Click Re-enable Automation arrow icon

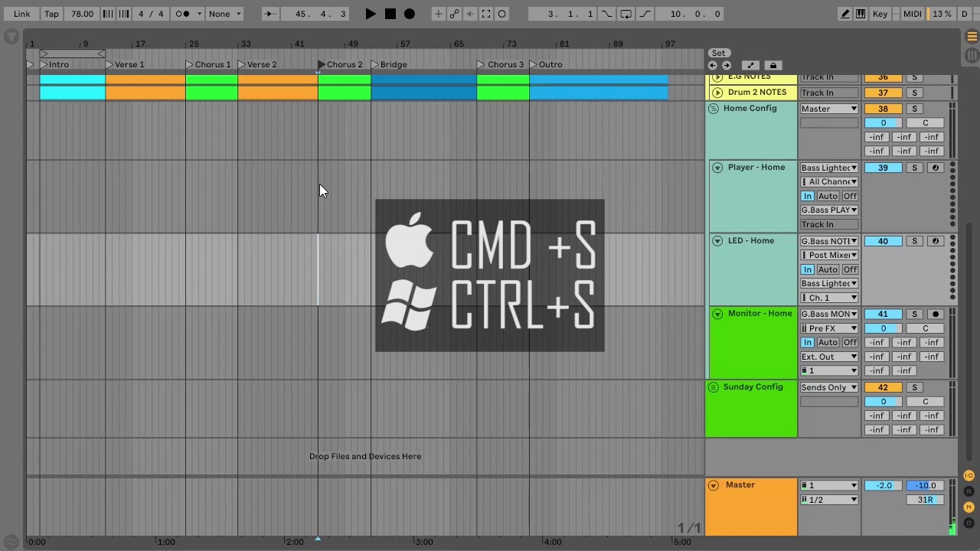[470, 14]
